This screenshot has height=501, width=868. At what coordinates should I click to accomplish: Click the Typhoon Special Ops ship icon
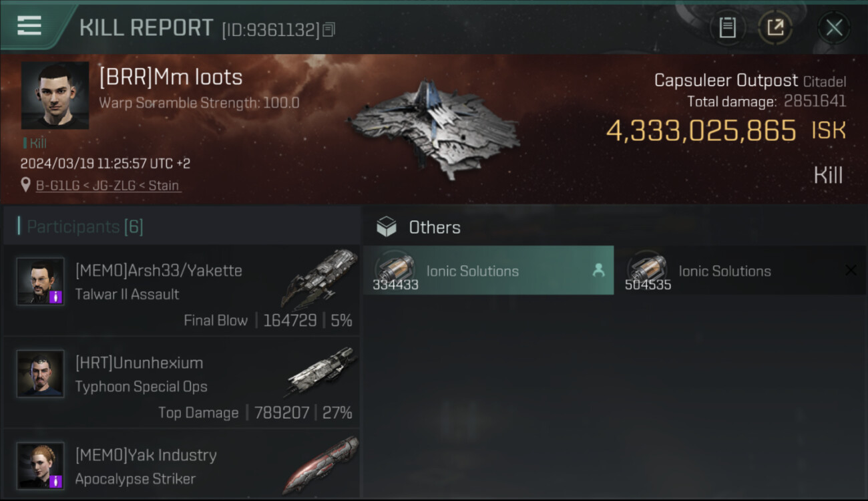tap(321, 371)
